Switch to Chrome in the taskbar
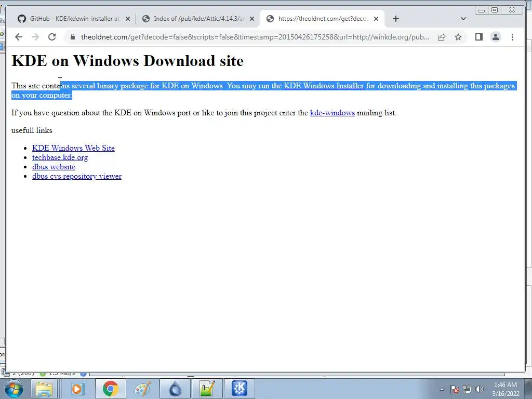Image resolution: width=532 pixels, height=399 pixels. [110, 389]
